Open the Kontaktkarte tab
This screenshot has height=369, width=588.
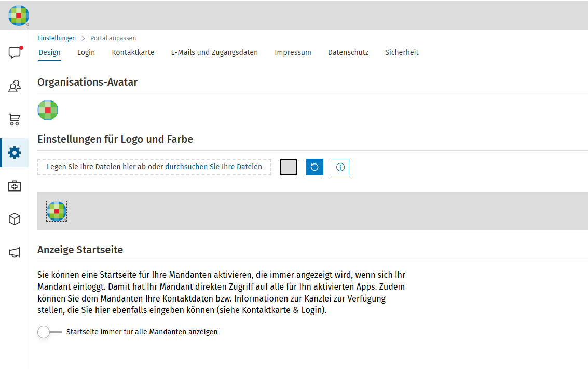pos(133,52)
